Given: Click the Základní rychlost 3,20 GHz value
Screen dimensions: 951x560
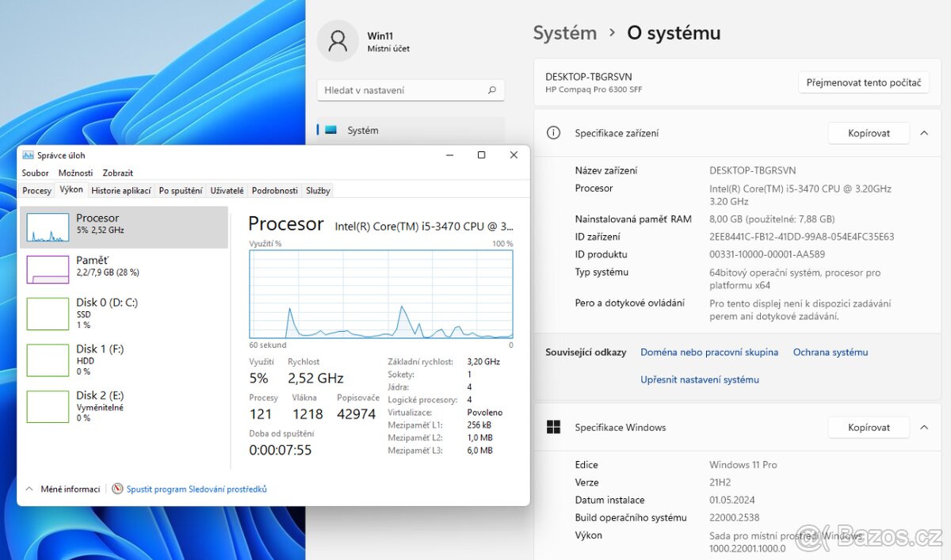Looking at the screenshot, I should tap(483, 361).
